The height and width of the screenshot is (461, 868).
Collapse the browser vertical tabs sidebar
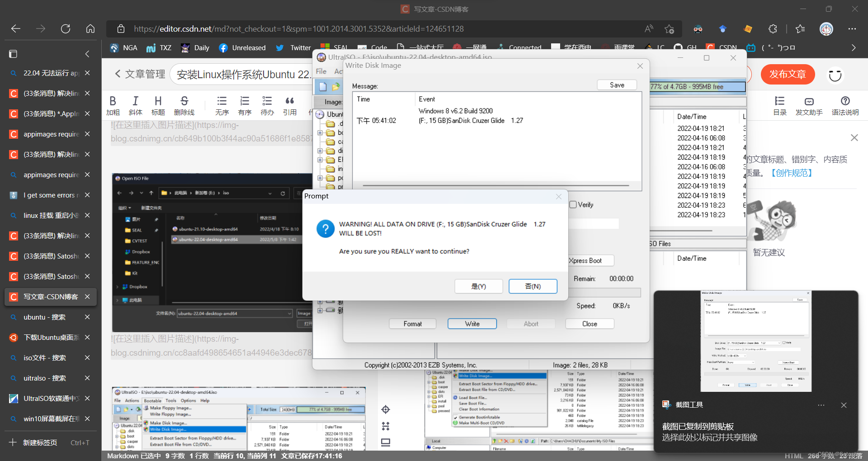pyautogui.click(x=87, y=54)
